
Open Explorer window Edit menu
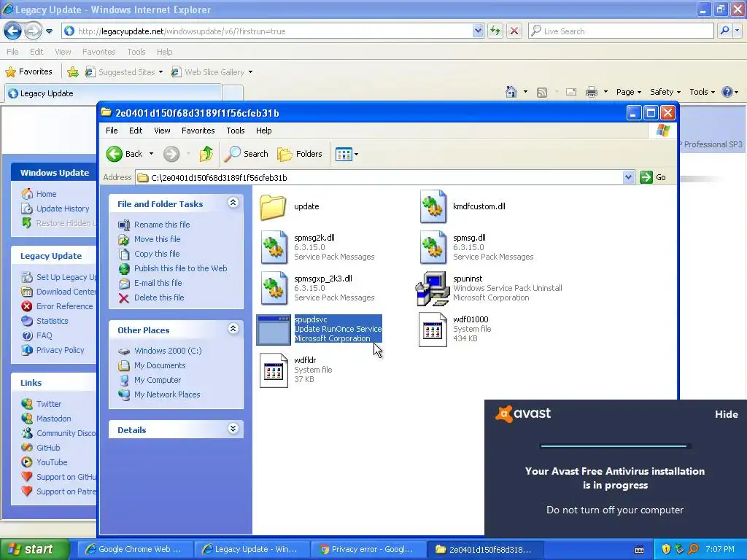136,131
